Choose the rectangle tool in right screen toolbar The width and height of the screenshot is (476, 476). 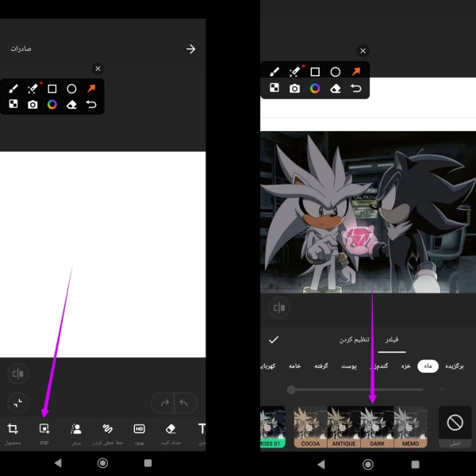pyautogui.click(x=315, y=72)
